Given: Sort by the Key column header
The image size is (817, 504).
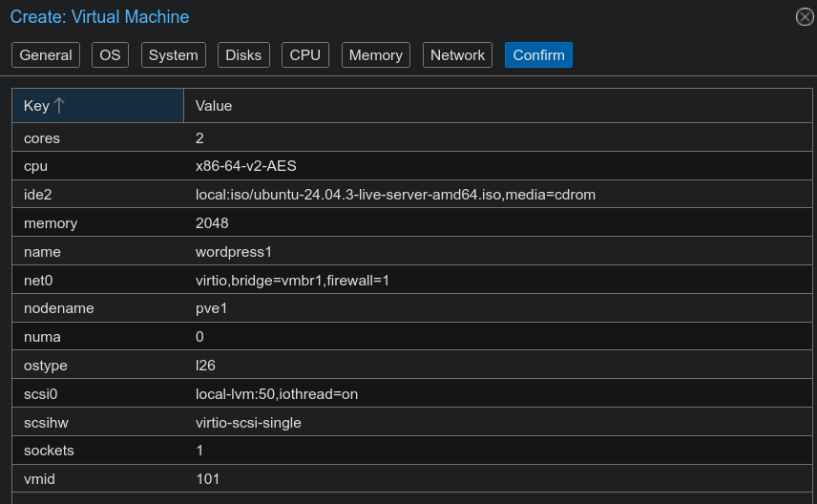Looking at the screenshot, I should pos(36,106).
